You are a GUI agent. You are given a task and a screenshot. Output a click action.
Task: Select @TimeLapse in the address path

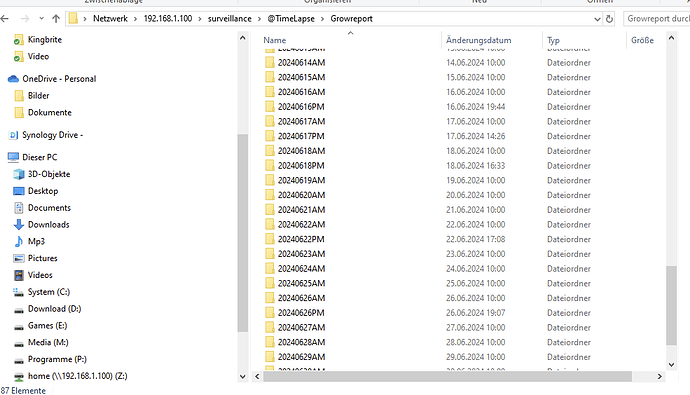[291, 18]
